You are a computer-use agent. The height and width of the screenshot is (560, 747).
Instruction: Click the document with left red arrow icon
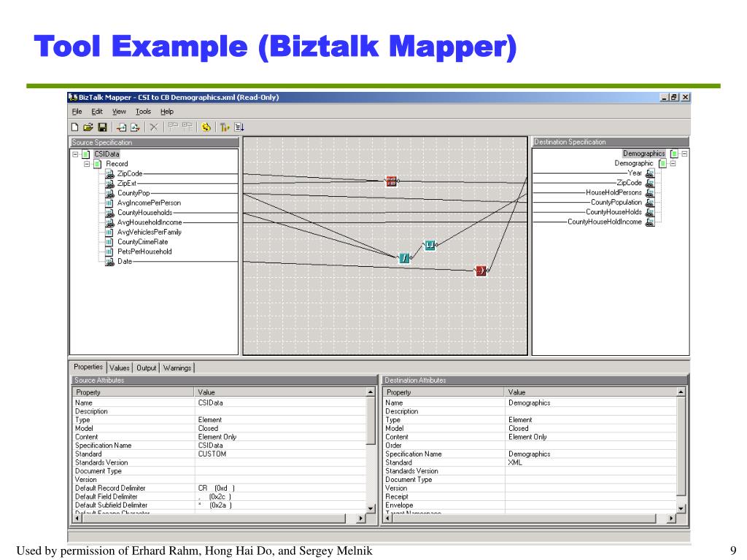[x=122, y=127]
